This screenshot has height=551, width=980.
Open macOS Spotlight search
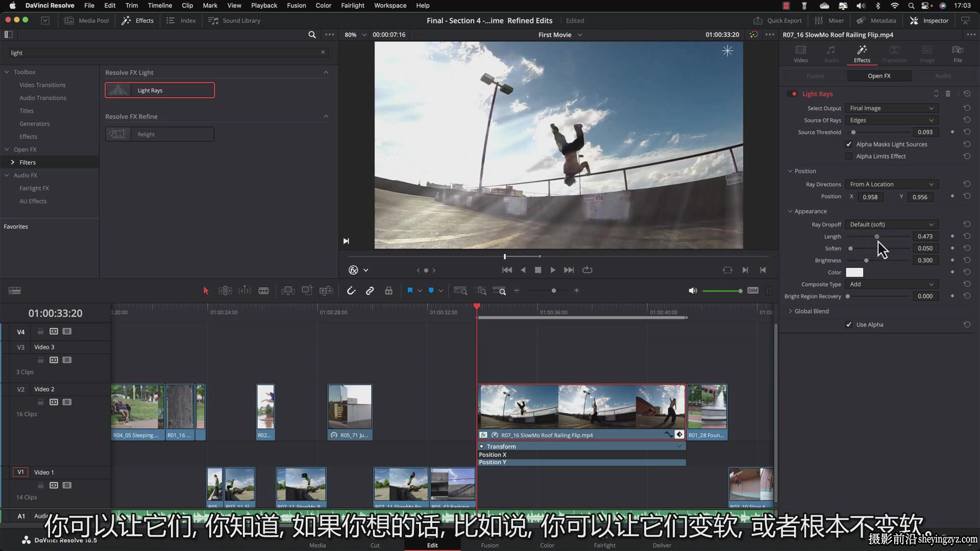(911, 6)
